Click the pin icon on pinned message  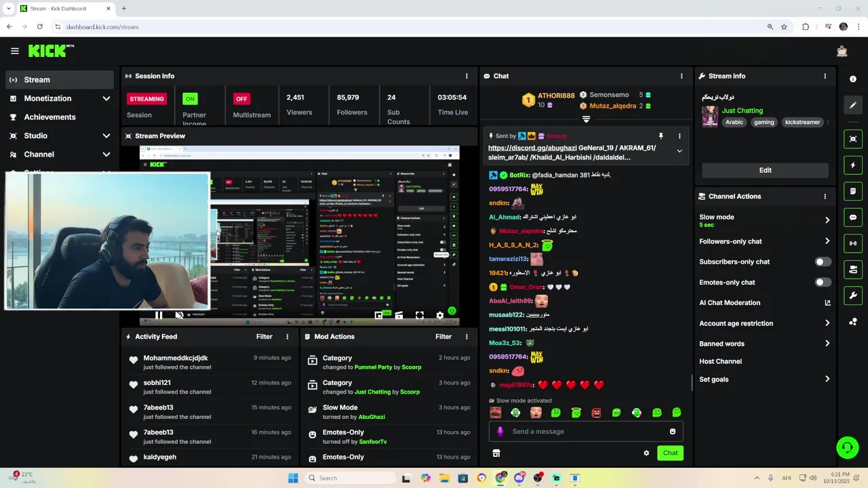point(660,136)
